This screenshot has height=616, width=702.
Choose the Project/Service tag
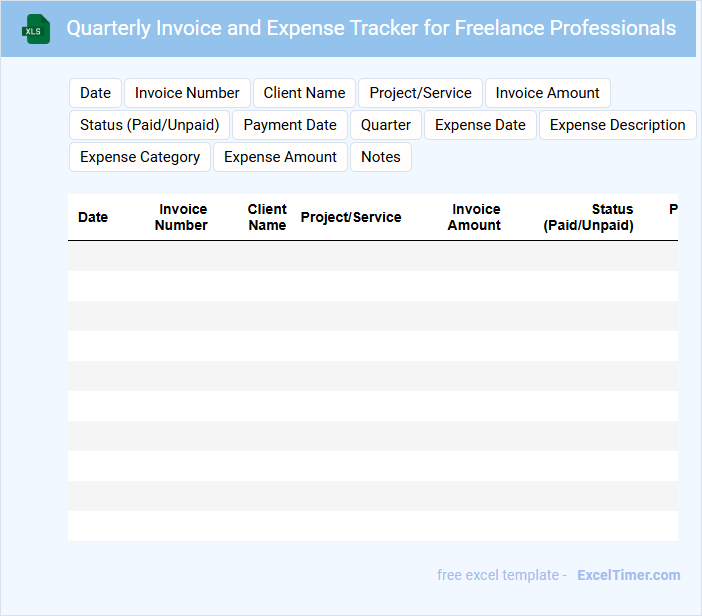[x=420, y=93]
